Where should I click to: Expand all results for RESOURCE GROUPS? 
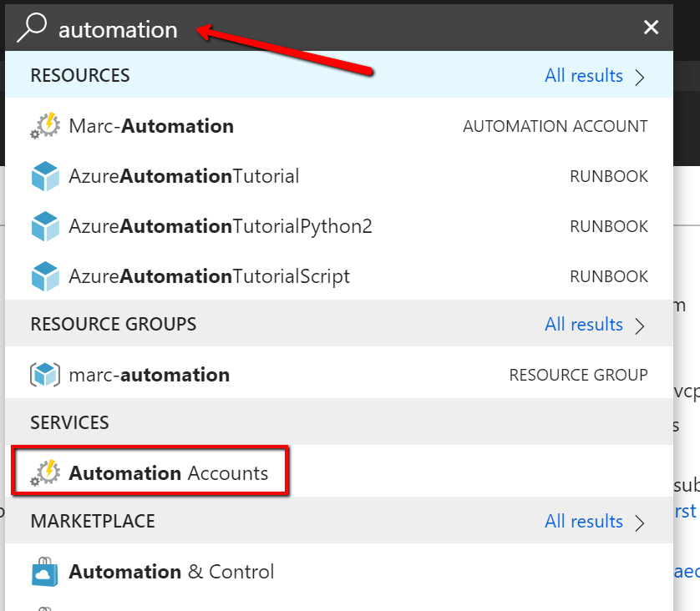pos(584,324)
